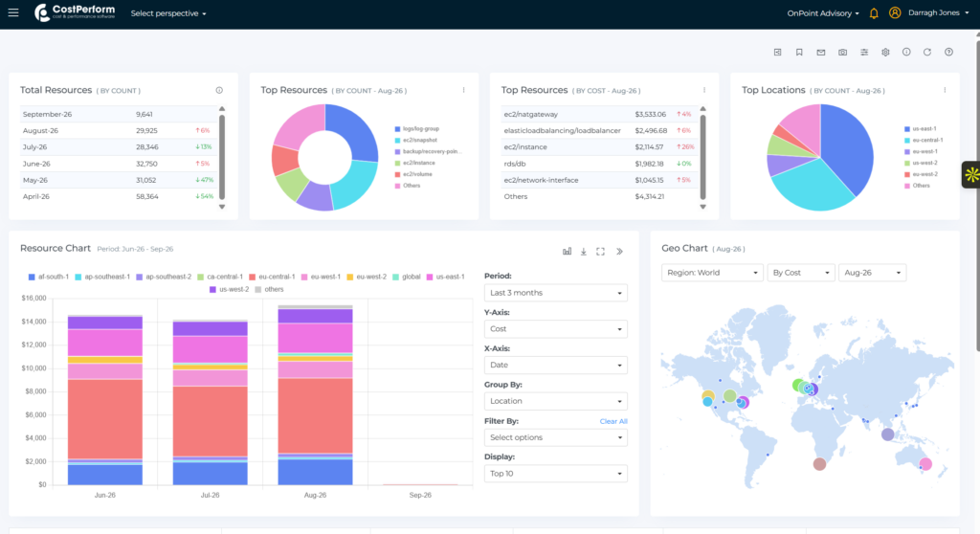Open the Group By Location dropdown
The height and width of the screenshot is (534, 980).
(556, 401)
